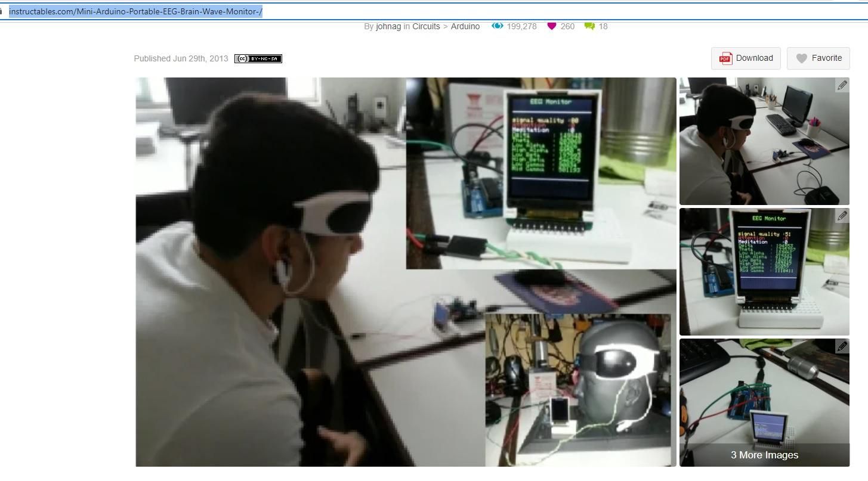868x481 pixels.
Task: Click the main project image
Action: [x=406, y=272]
